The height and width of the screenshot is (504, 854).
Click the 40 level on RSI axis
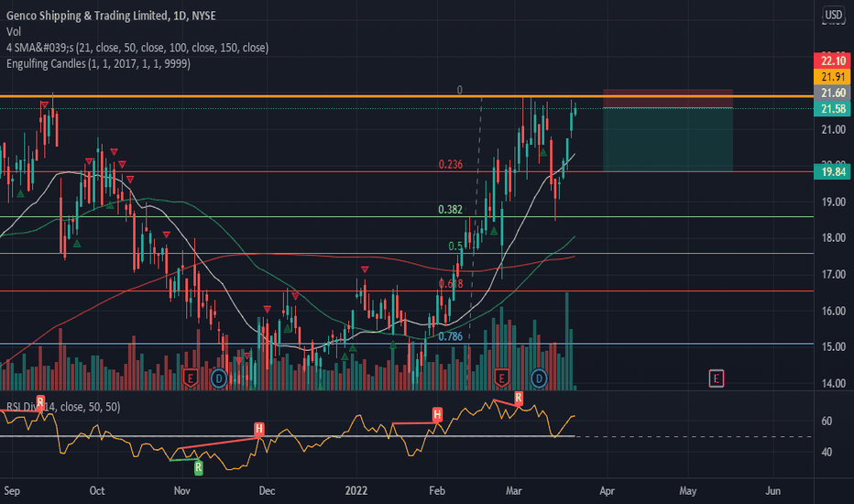point(827,452)
